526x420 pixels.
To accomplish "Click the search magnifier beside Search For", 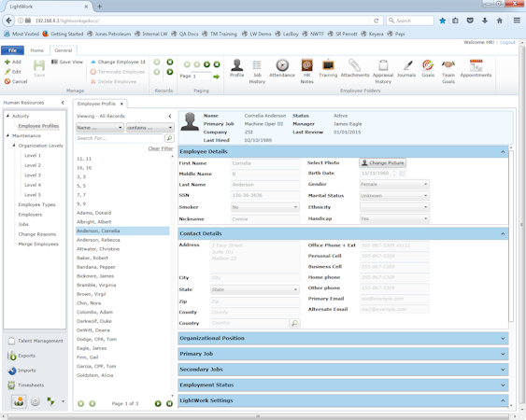I will coord(169,138).
